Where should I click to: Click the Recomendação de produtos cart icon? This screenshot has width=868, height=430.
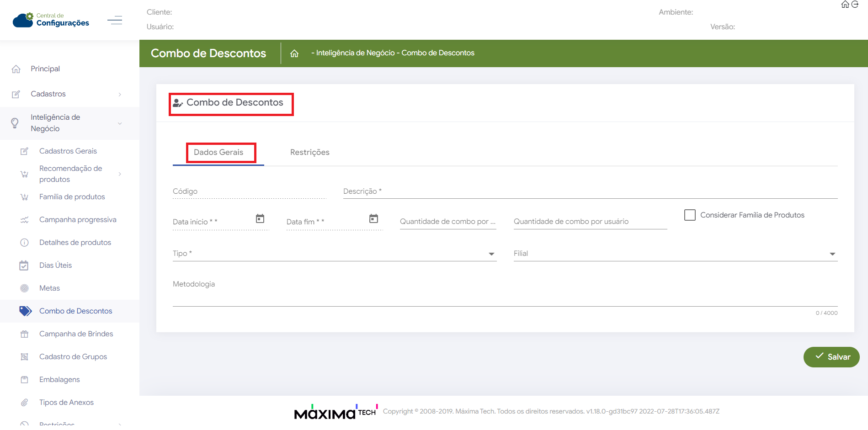[x=24, y=174]
